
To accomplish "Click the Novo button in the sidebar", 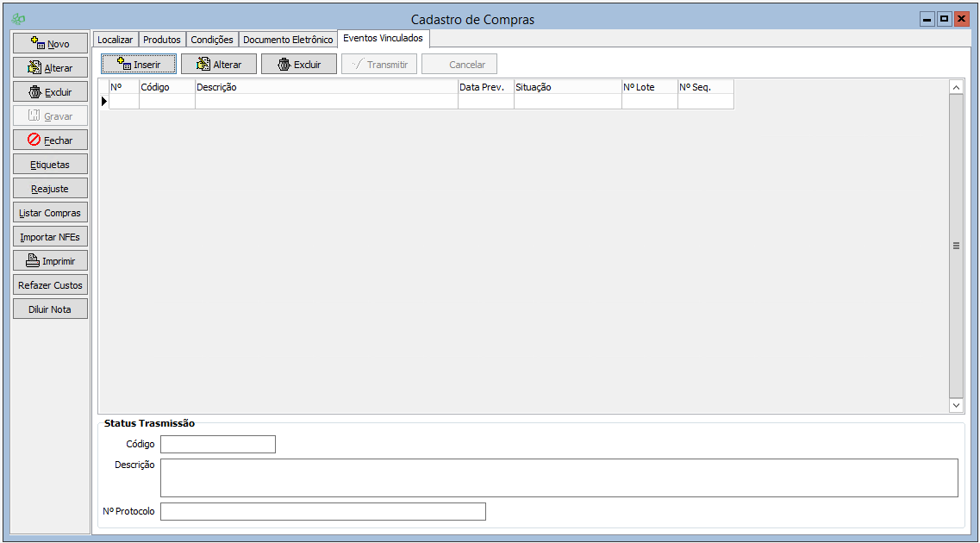I will click(x=50, y=43).
